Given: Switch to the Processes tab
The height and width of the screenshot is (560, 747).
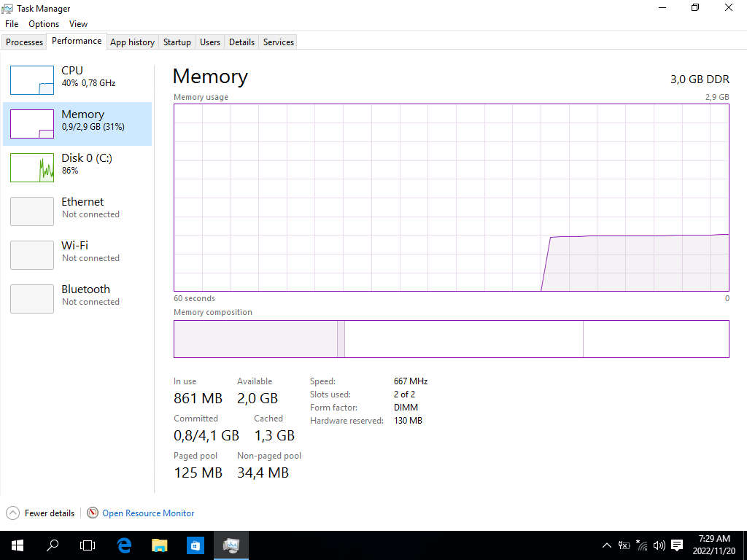Looking at the screenshot, I should [x=24, y=42].
